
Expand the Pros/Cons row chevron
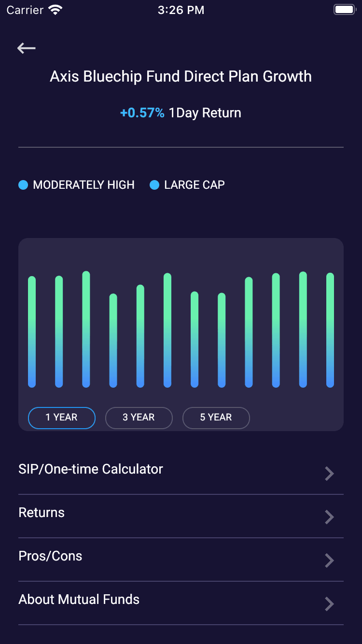[330, 560]
